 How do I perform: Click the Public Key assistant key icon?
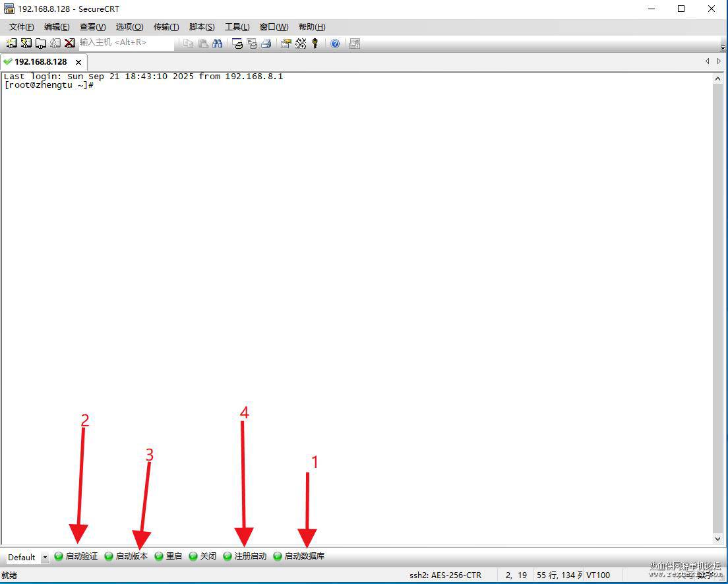tap(315, 43)
